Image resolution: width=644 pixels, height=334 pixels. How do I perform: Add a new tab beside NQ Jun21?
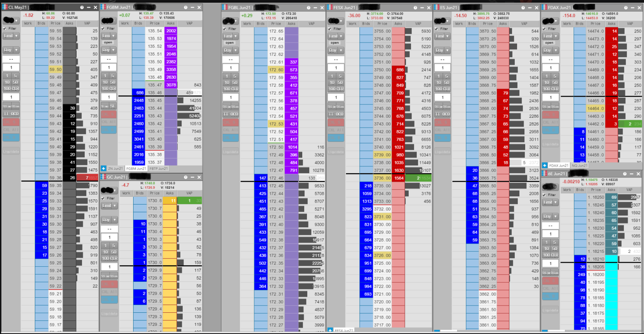[545, 165]
